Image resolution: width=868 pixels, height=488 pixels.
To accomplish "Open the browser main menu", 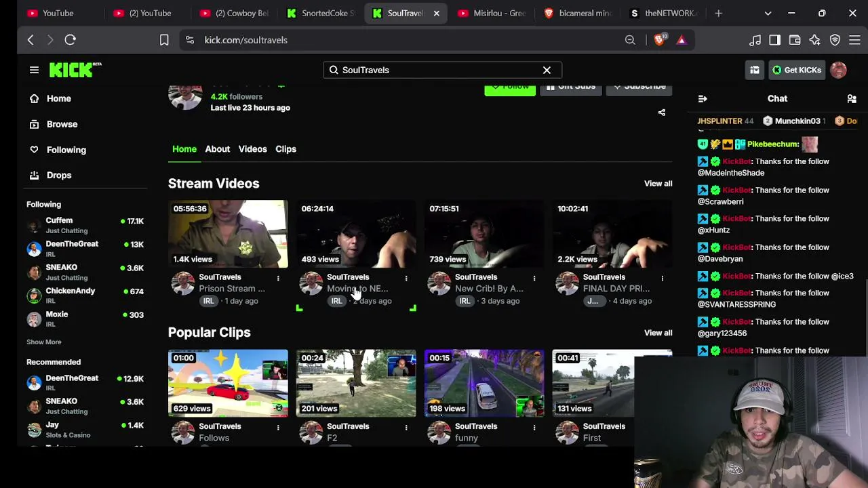I will point(854,40).
